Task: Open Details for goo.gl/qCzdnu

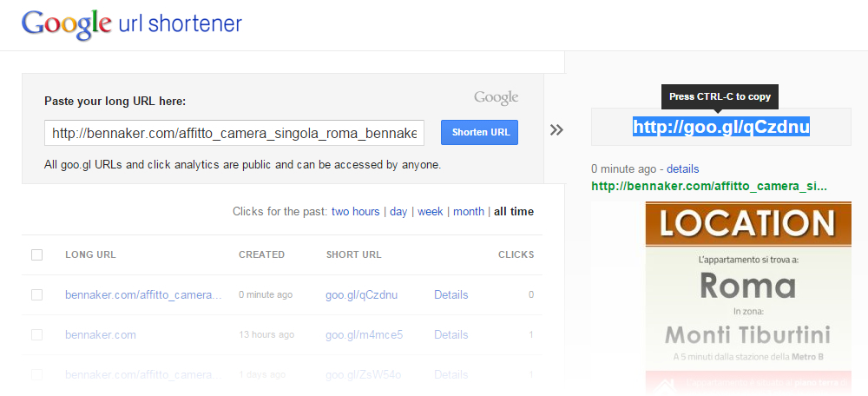Action: click(x=450, y=294)
